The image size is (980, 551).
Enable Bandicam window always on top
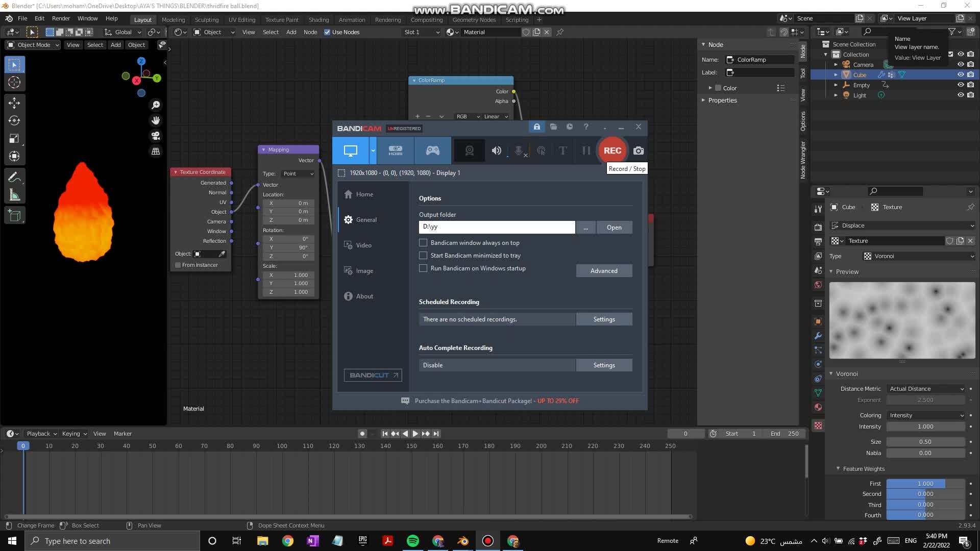point(423,243)
